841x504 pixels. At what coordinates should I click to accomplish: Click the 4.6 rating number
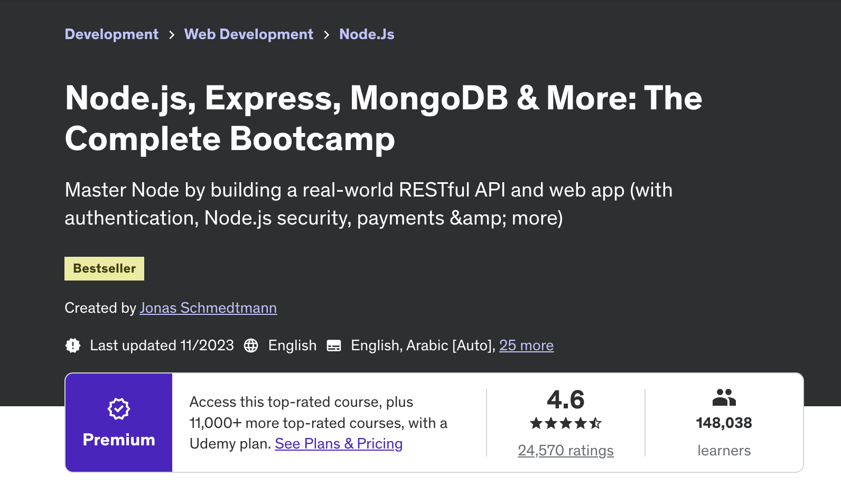click(566, 399)
